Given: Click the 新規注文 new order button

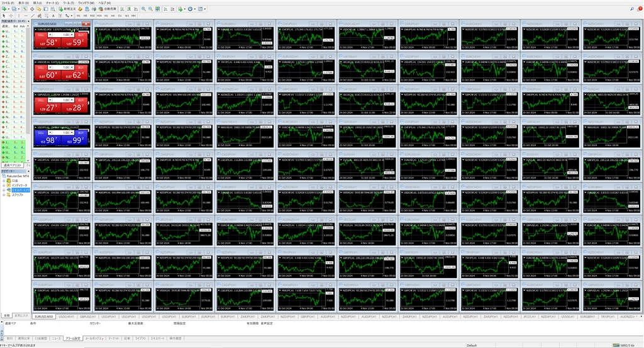Looking at the screenshot, I should point(67,9).
